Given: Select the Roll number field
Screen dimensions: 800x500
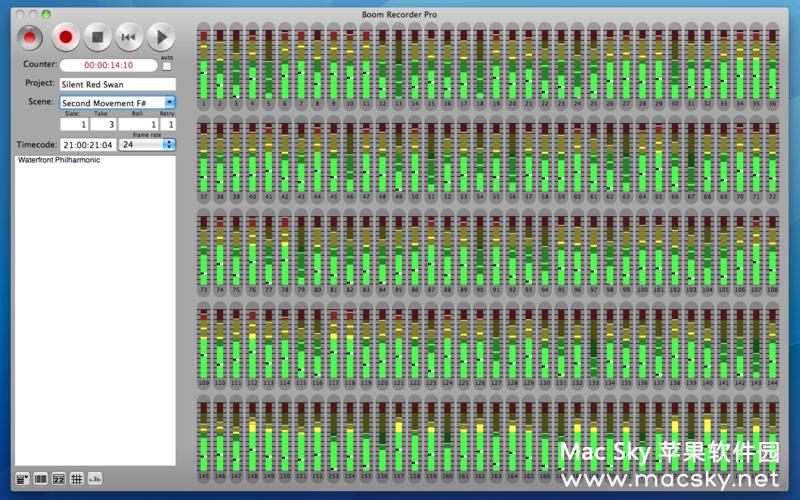Looking at the screenshot, I should pos(138,124).
